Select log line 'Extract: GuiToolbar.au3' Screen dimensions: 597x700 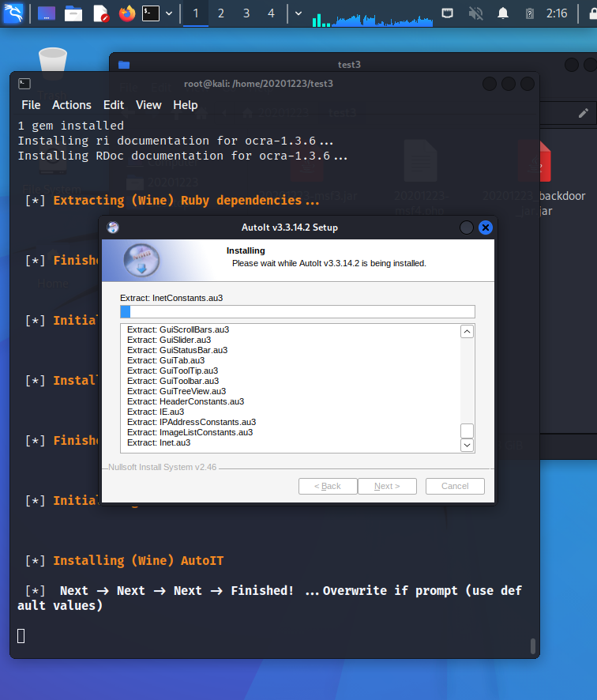[x=173, y=381]
